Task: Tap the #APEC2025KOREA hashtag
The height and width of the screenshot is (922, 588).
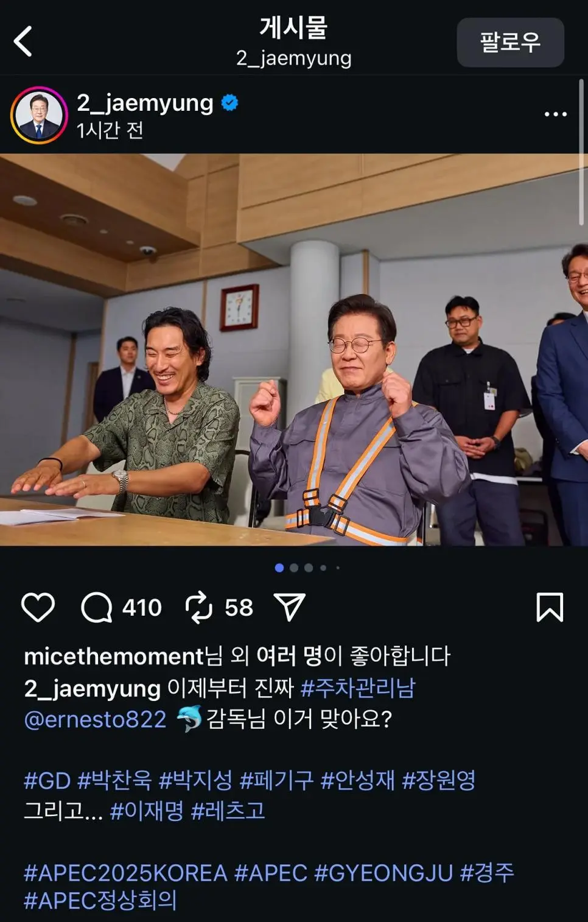Action: pos(125,873)
